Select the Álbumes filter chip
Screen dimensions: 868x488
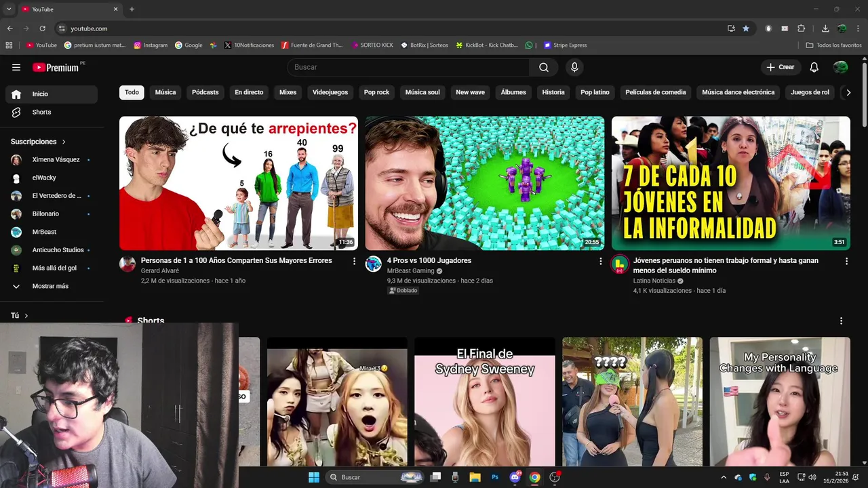pyautogui.click(x=513, y=92)
